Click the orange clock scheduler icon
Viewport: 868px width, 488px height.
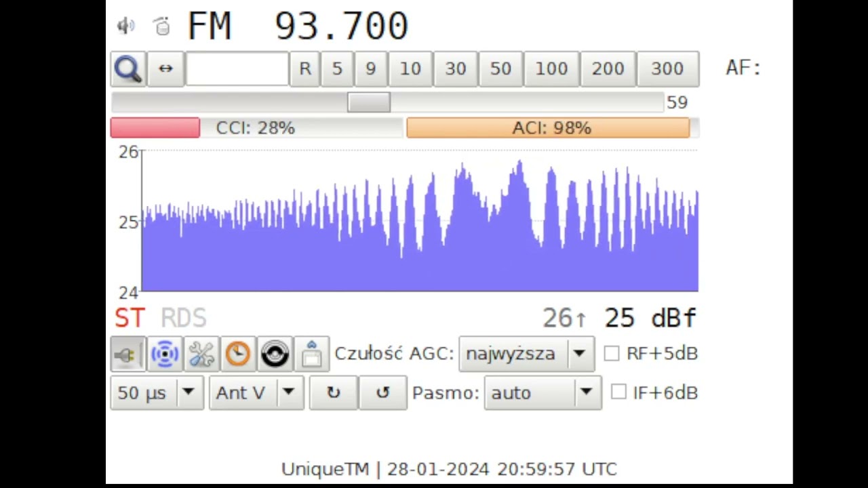(238, 354)
